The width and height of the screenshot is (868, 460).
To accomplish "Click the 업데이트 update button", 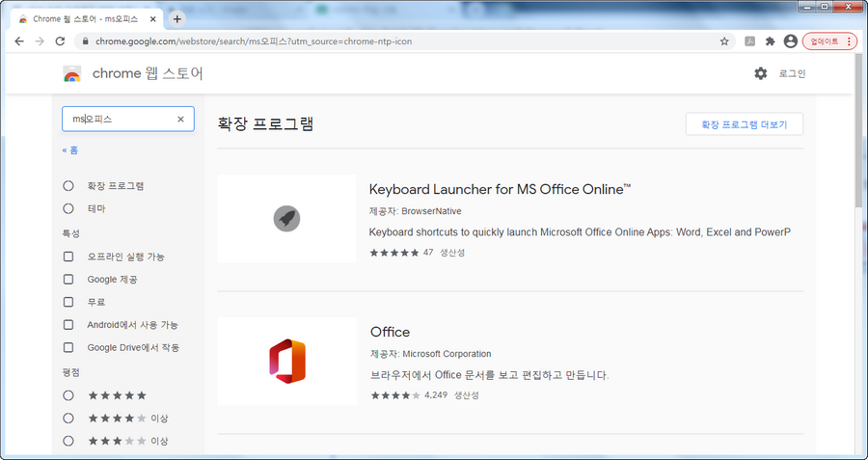I will tap(829, 41).
